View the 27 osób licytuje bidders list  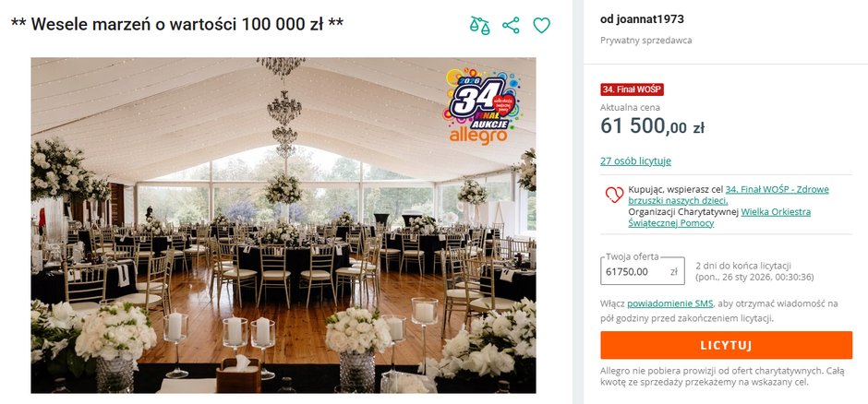635,161
